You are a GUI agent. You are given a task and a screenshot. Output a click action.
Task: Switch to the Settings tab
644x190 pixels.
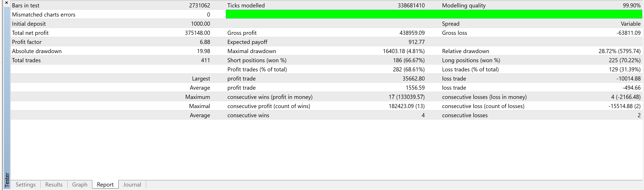click(25, 184)
